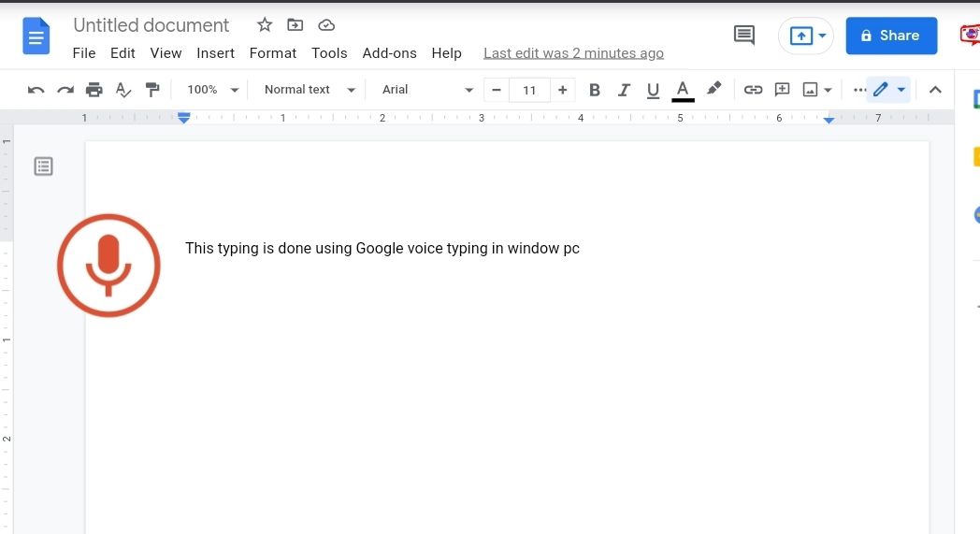Open the zoom 100% dropdown
This screenshot has width=980, height=534.
tap(212, 90)
